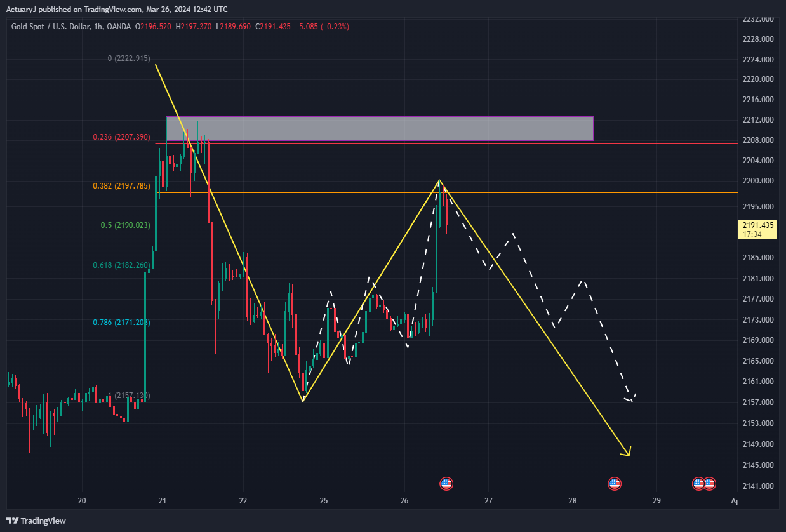Click the 2169.000 price axis label
The image size is (786, 532).
tap(758, 340)
